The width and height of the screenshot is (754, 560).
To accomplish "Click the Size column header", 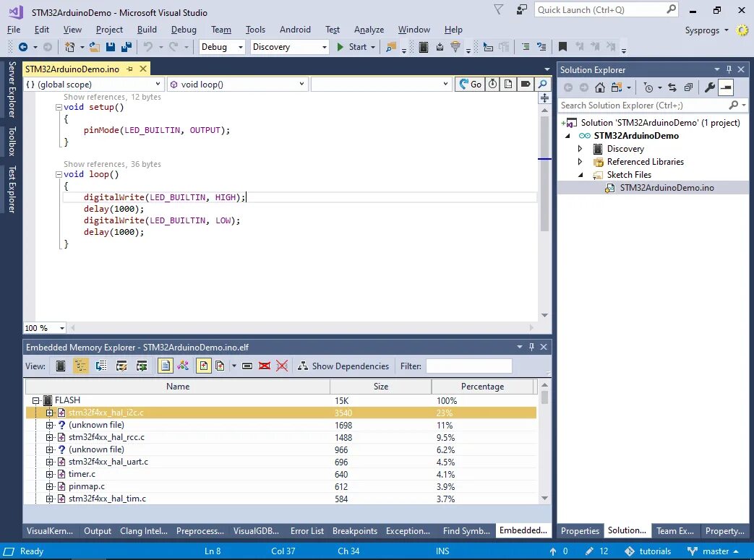I will pyautogui.click(x=381, y=387).
